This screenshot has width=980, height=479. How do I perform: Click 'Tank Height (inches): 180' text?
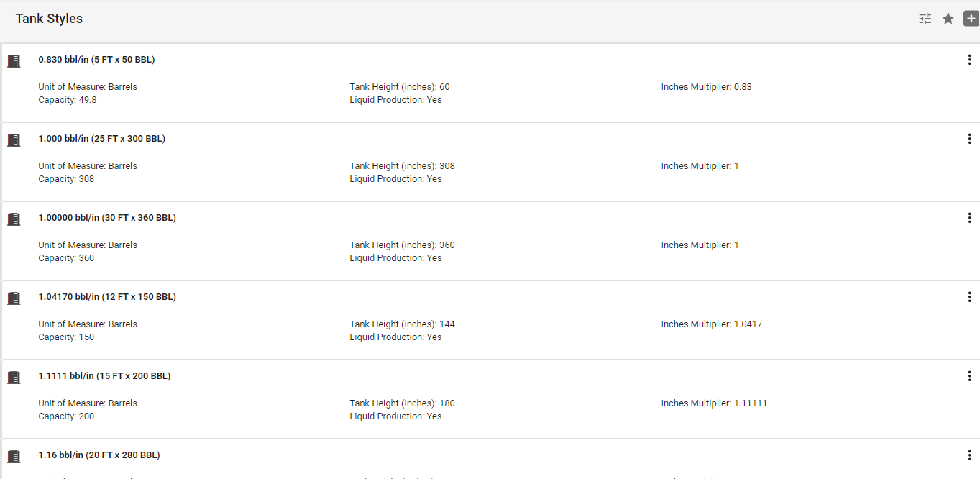click(402, 403)
